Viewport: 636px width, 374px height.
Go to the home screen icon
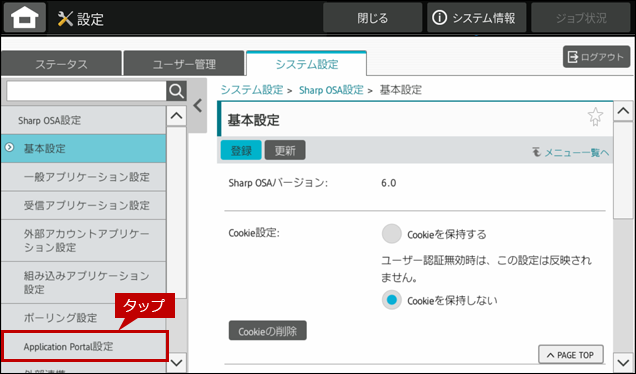point(25,18)
